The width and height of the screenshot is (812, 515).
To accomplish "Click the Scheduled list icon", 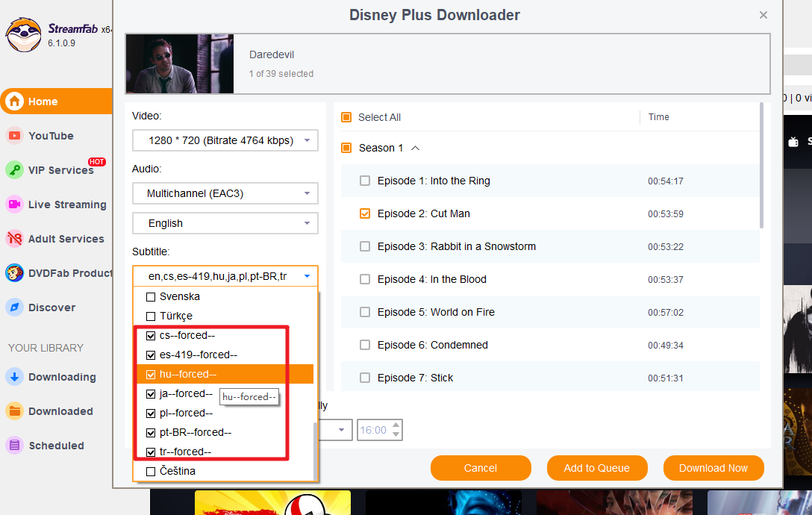I will point(14,445).
